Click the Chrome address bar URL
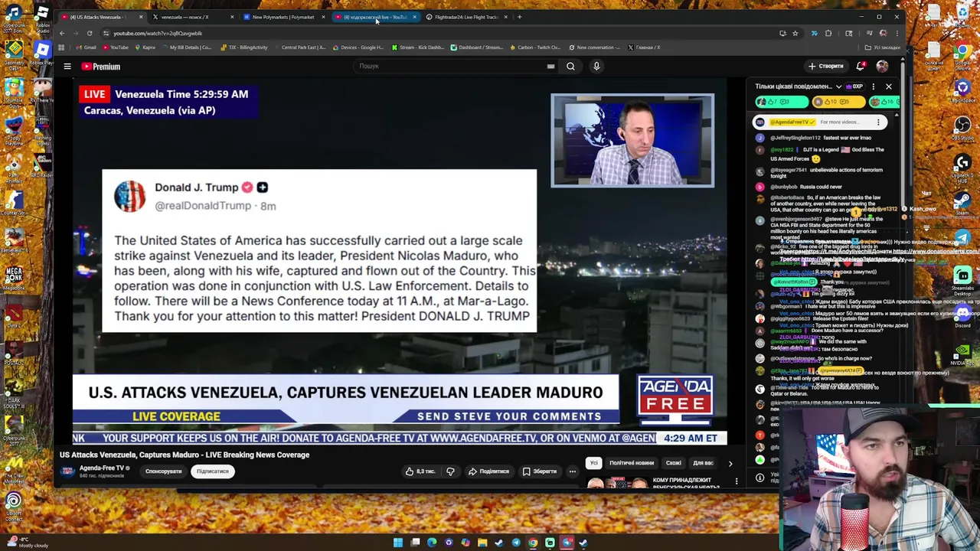The height and width of the screenshot is (551, 980). [x=158, y=33]
